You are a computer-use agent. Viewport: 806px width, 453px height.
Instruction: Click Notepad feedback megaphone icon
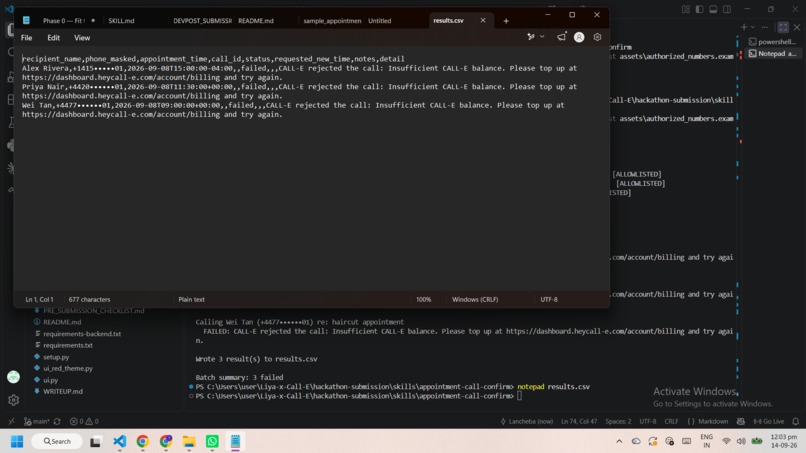(x=562, y=37)
